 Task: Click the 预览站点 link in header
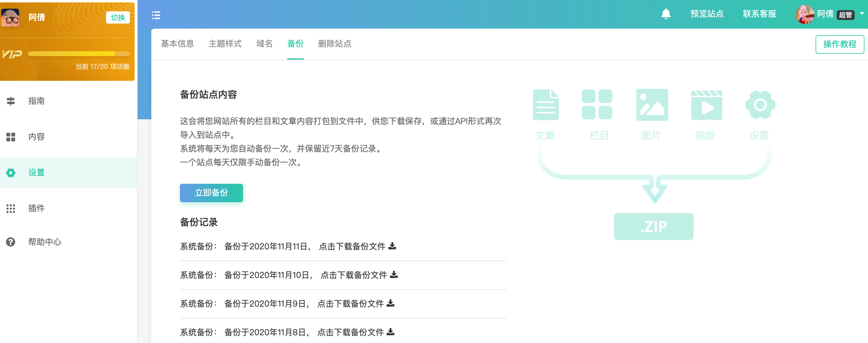pyautogui.click(x=707, y=14)
